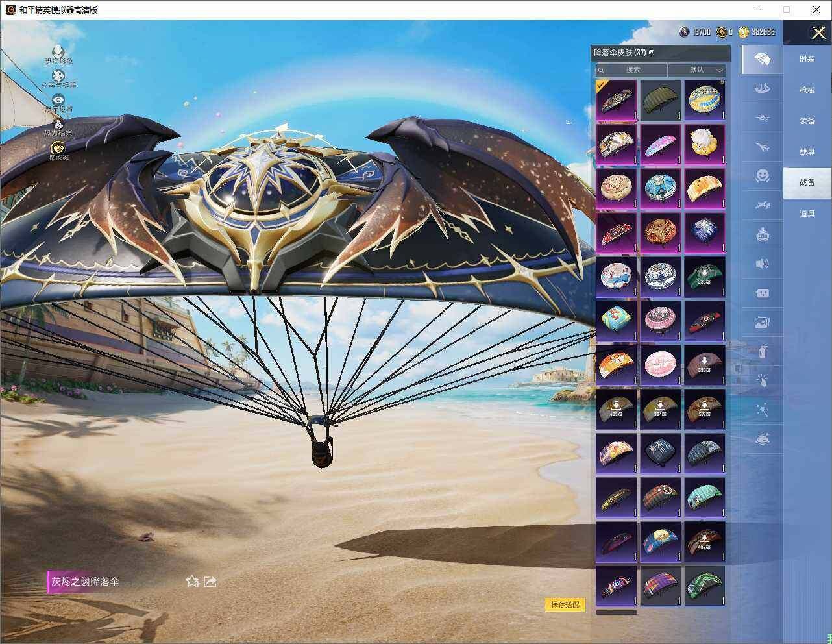The width and height of the screenshot is (832, 644).
Task: Click the 灰烬之翎降落伞 skin name label
Action: tap(85, 582)
